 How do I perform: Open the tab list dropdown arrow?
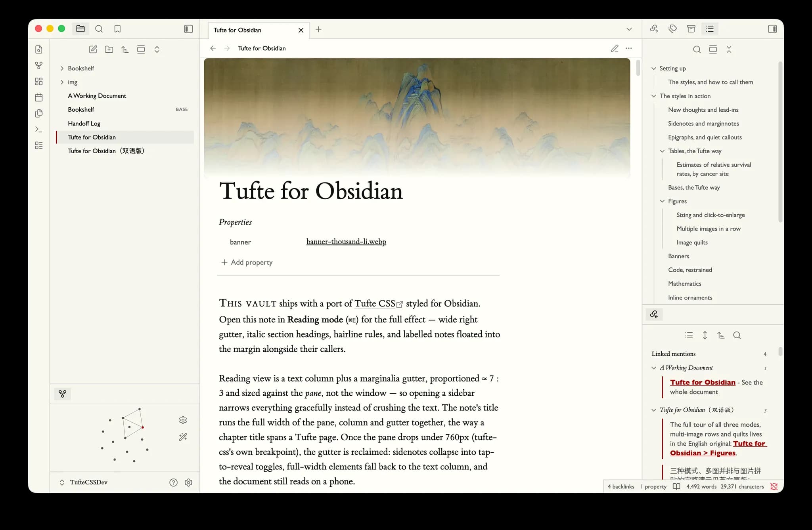[x=629, y=29]
